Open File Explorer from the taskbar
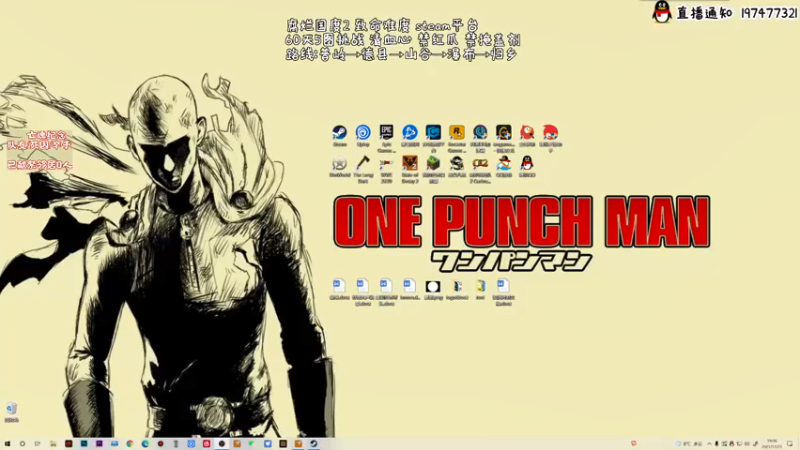Viewport: 800px width, 450px height. tap(53, 444)
